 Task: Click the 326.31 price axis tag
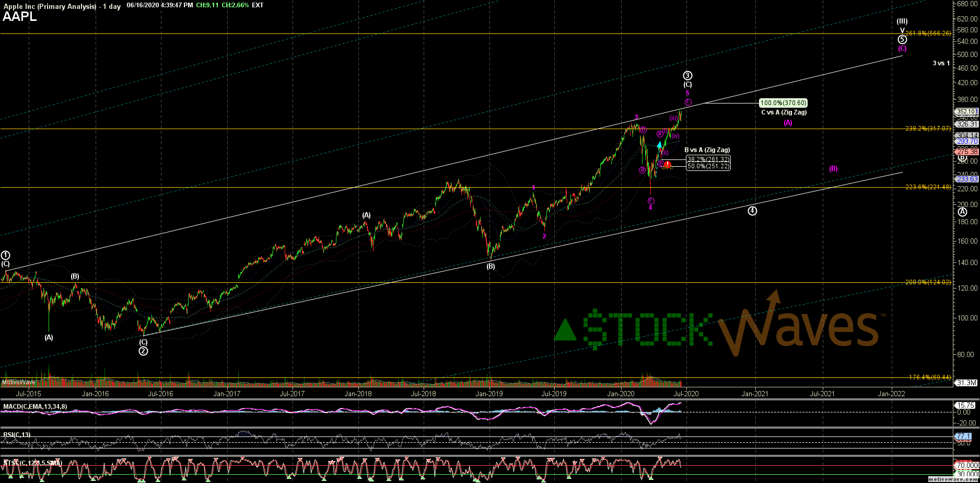click(966, 124)
